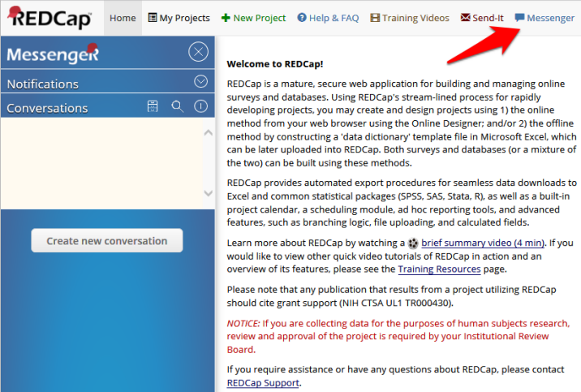Open Help & FAQ page
The height and width of the screenshot is (392, 581).
(328, 18)
